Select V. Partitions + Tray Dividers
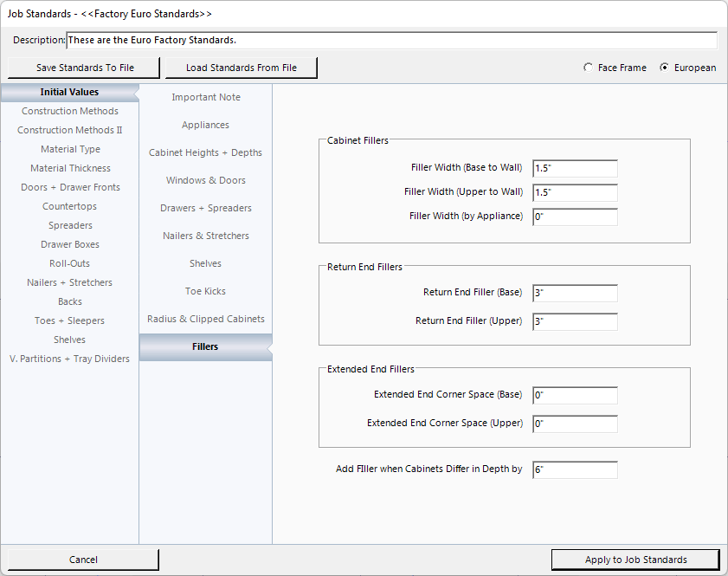This screenshot has width=728, height=576. [70, 359]
